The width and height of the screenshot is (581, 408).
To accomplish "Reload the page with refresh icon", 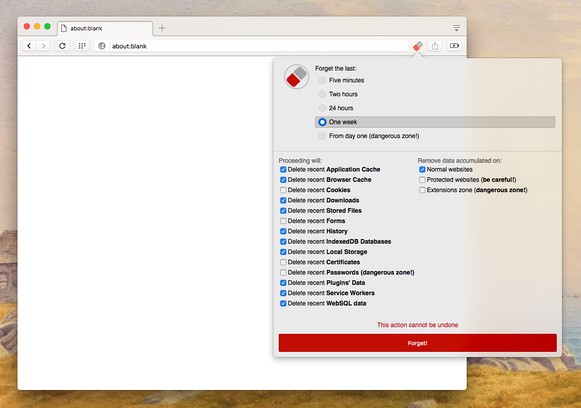I will click(62, 46).
